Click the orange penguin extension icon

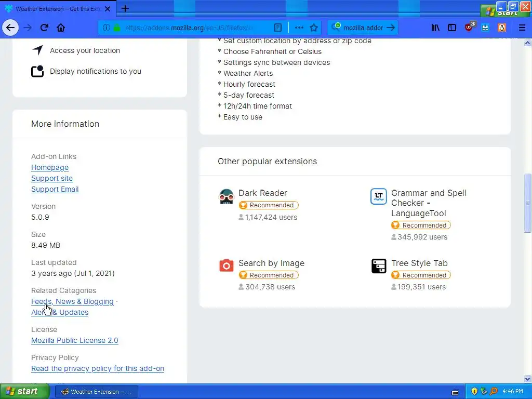click(502, 28)
